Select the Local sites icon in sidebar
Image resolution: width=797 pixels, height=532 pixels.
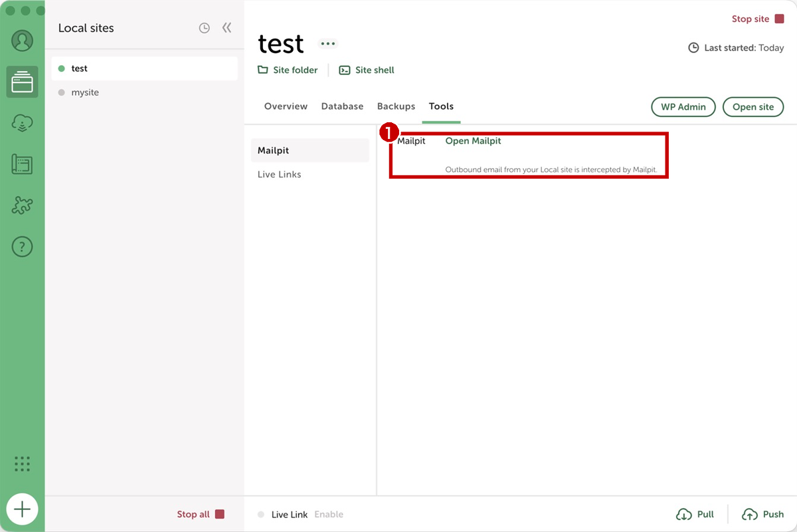pos(22,82)
